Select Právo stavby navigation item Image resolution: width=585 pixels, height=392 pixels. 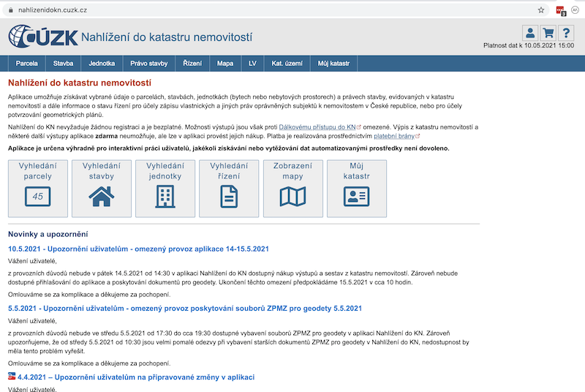point(149,64)
